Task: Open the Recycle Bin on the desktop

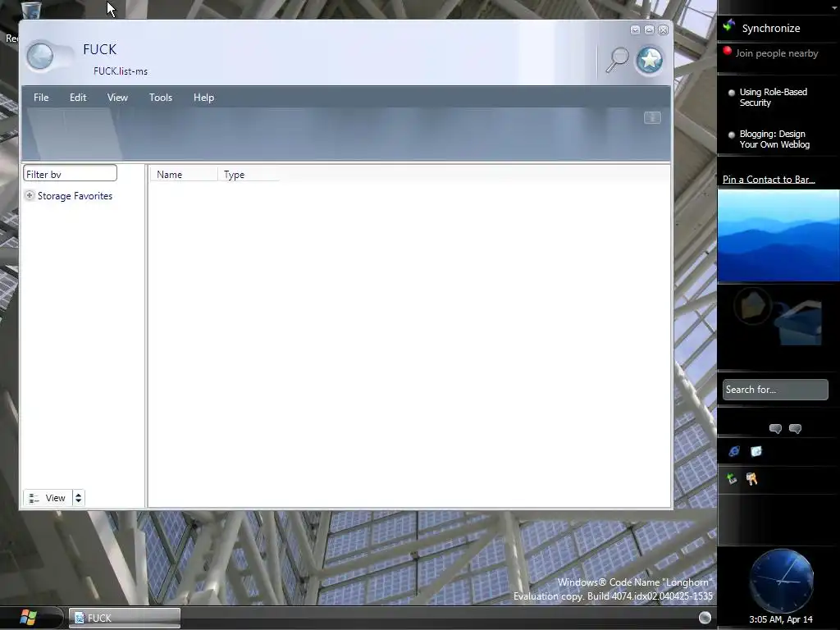Action: (x=31, y=10)
